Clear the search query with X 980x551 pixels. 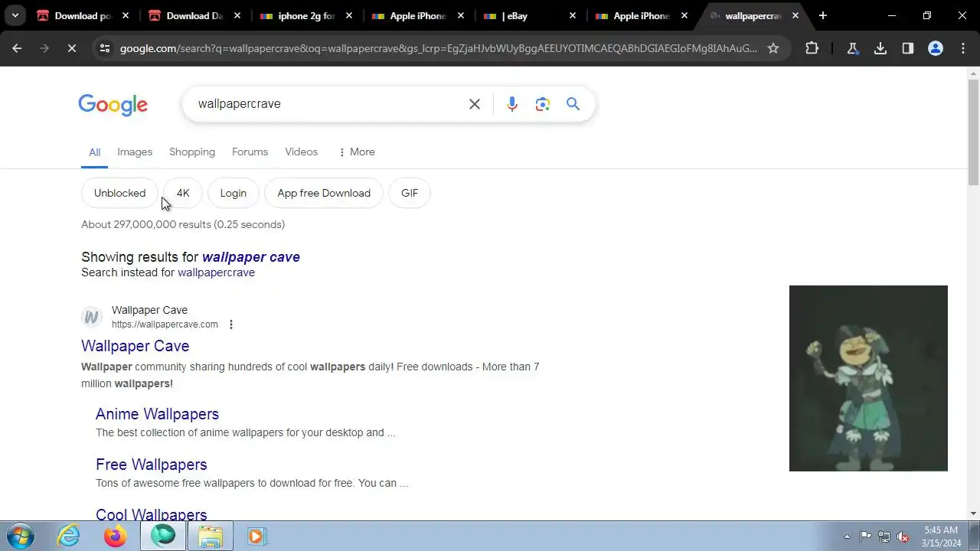pyautogui.click(x=475, y=104)
